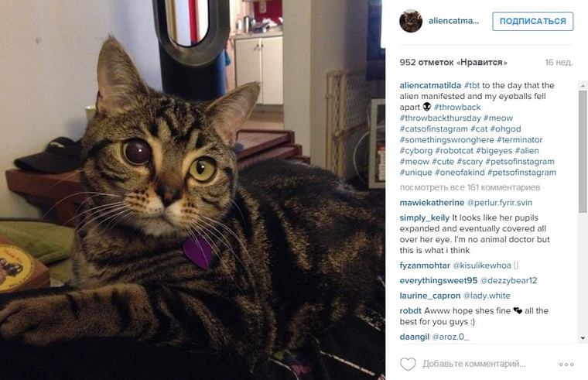Screen dimensions: 588x380
Task: Expand all 161 comments link
Action: point(470,187)
